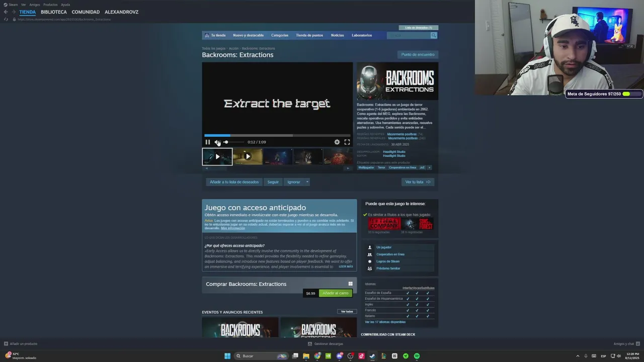Open the ALEXANDROVZ profile tab
The width and height of the screenshot is (644, 362).
(121, 12)
